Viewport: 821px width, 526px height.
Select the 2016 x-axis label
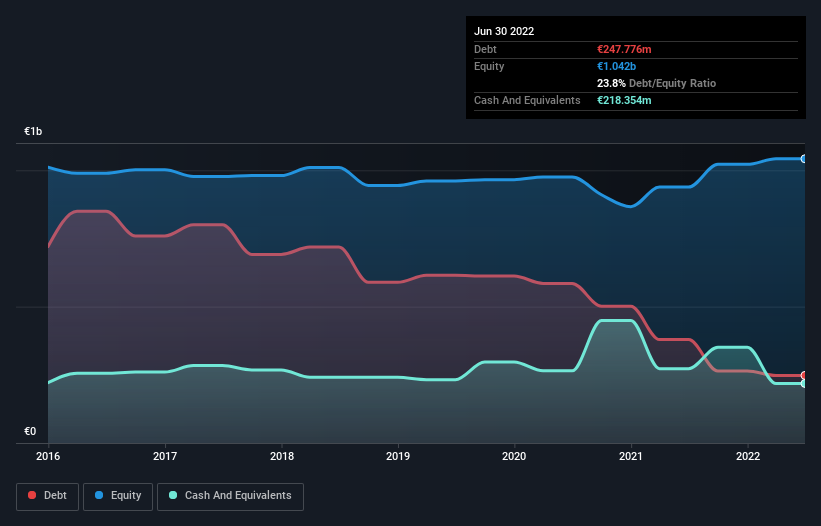[x=48, y=456]
